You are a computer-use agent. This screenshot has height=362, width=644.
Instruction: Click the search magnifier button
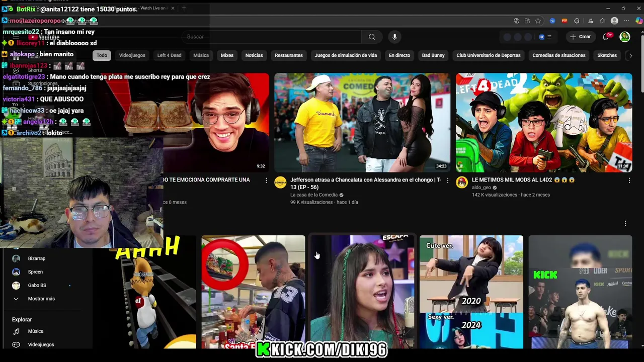[372, 37]
